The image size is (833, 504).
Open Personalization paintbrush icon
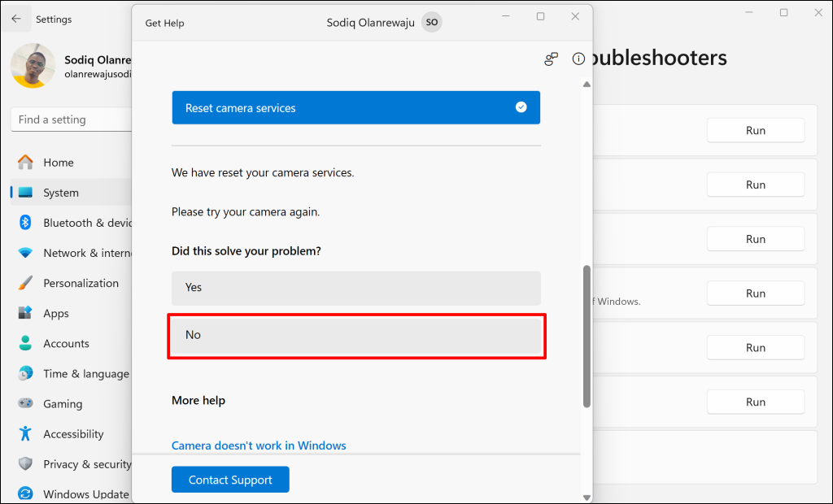point(25,283)
